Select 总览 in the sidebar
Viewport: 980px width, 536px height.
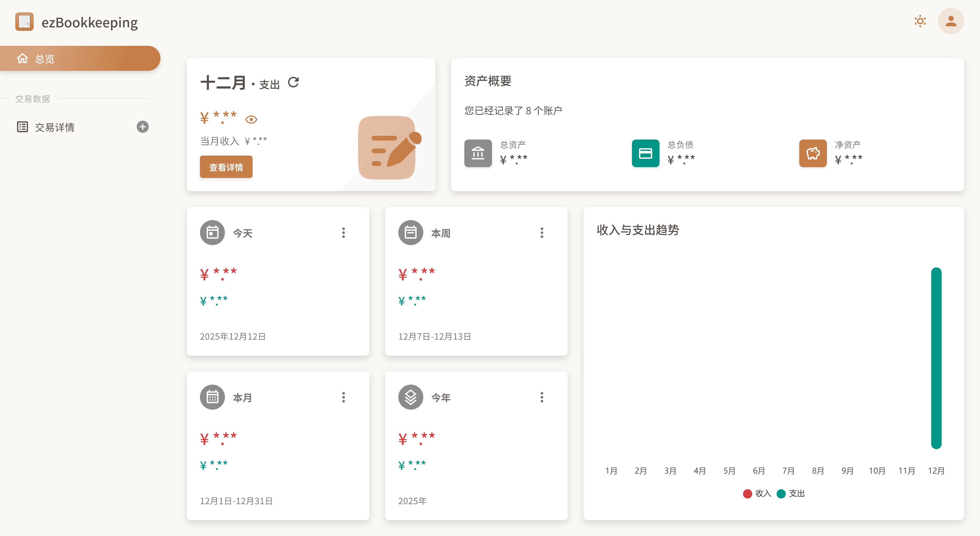tap(45, 58)
